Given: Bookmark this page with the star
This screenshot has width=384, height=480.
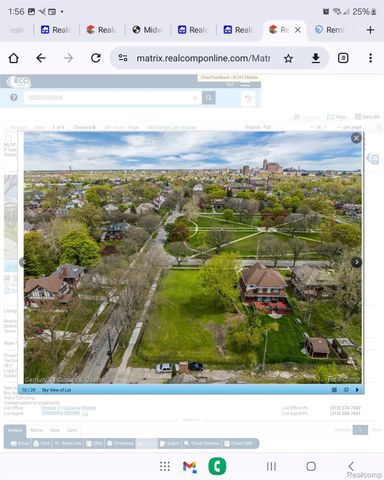Looking at the screenshot, I should [x=288, y=59].
